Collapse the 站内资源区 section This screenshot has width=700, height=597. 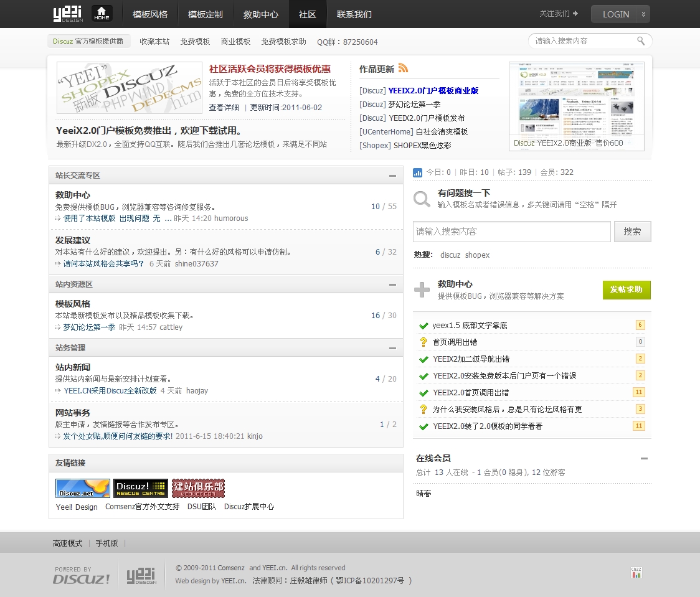[x=392, y=284]
